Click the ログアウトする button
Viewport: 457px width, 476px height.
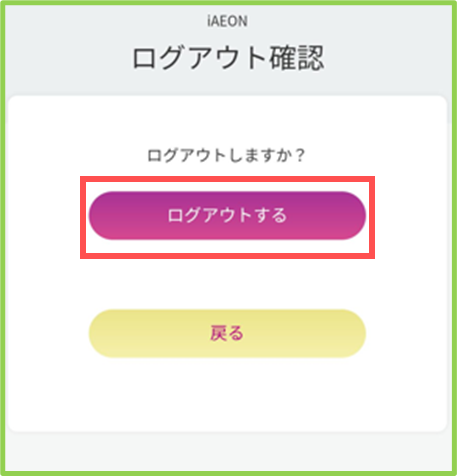point(227,215)
